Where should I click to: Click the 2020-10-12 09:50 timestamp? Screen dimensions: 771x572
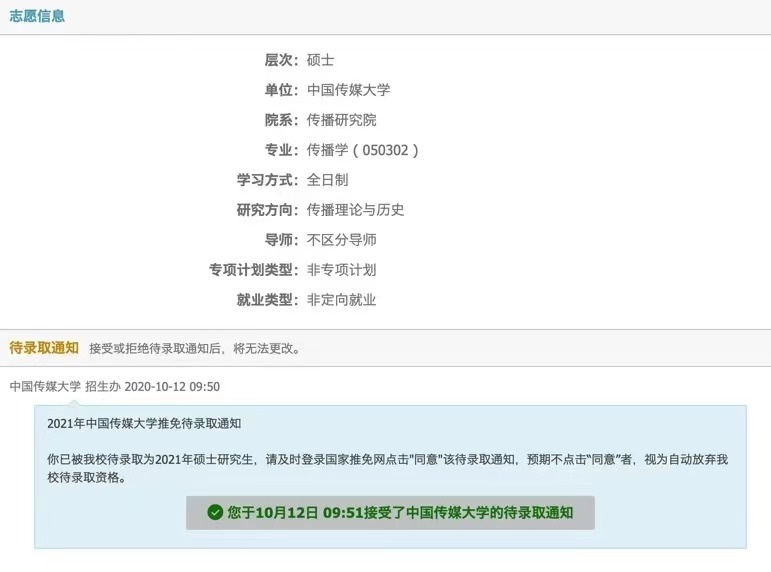pos(172,386)
